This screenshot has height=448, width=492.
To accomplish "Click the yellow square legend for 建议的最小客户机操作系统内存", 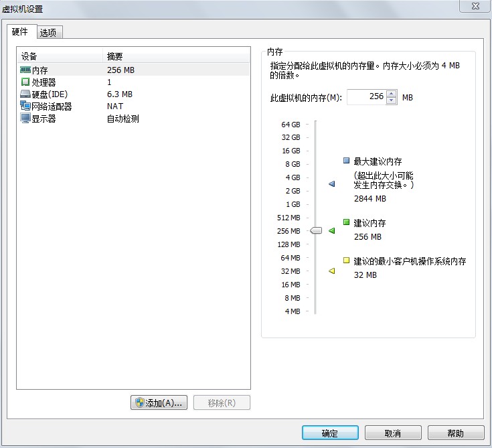I will (347, 260).
